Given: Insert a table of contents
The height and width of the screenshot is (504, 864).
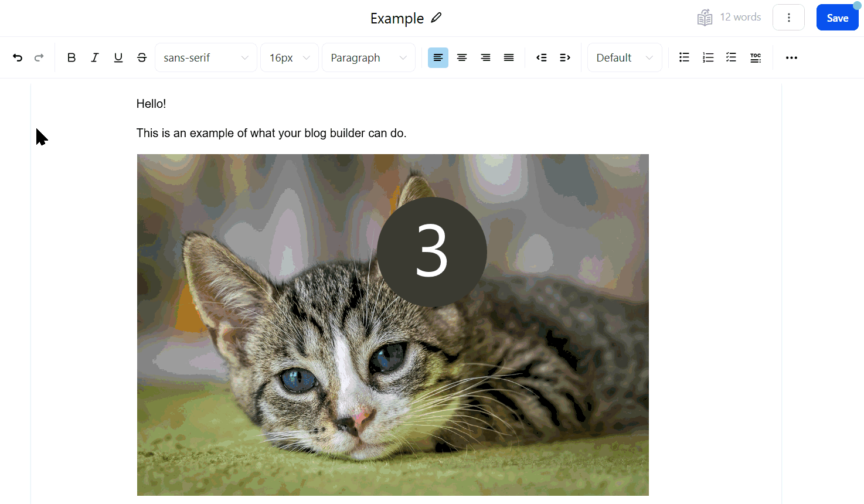Looking at the screenshot, I should pos(756,57).
